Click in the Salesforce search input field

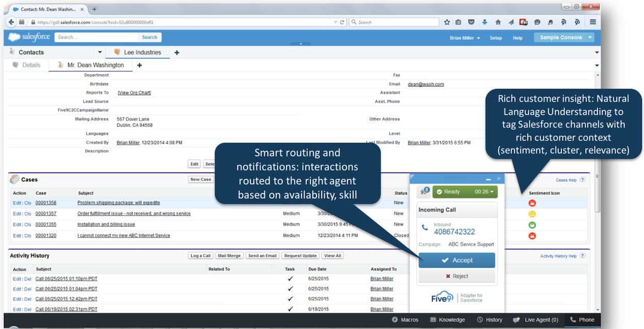(x=96, y=37)
